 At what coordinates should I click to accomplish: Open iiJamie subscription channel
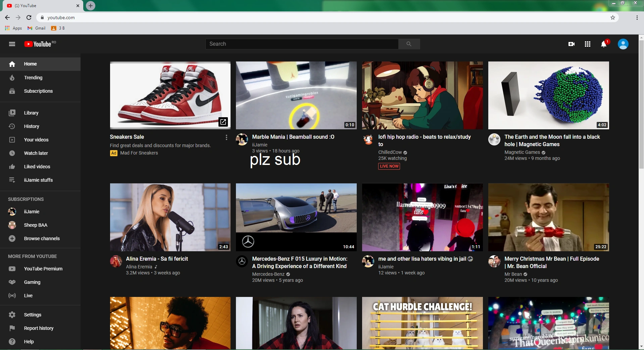coord(40,212)
